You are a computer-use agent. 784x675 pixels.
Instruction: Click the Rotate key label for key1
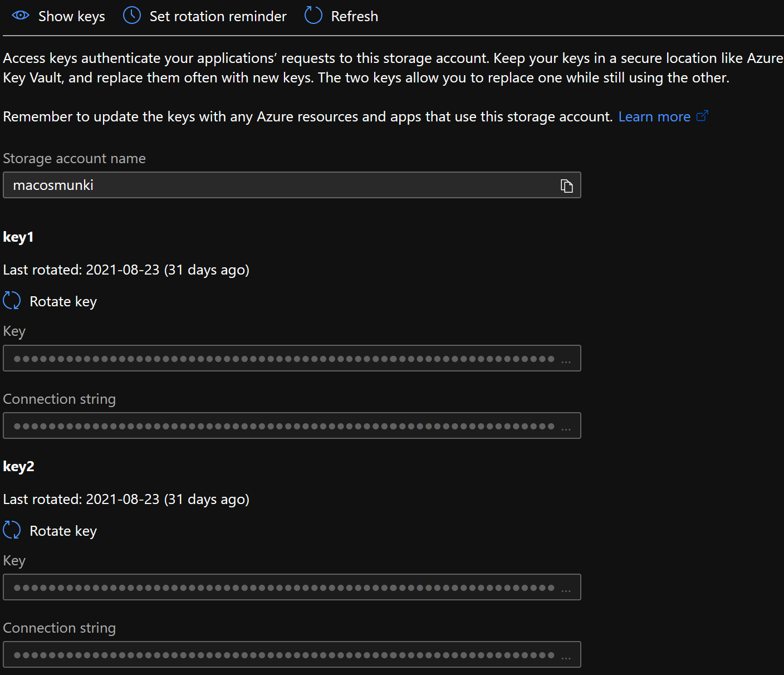click(63, 301)
